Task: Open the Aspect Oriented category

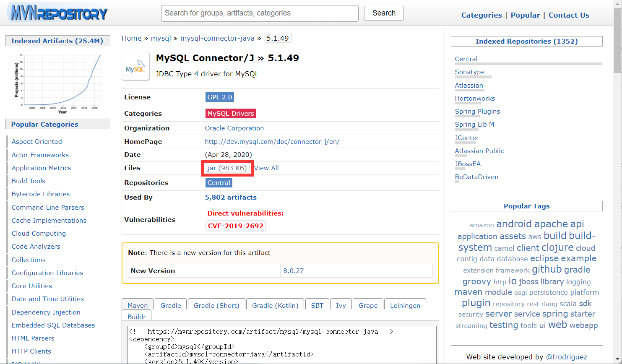Action: pyautogui.click(x=37, y=142)
